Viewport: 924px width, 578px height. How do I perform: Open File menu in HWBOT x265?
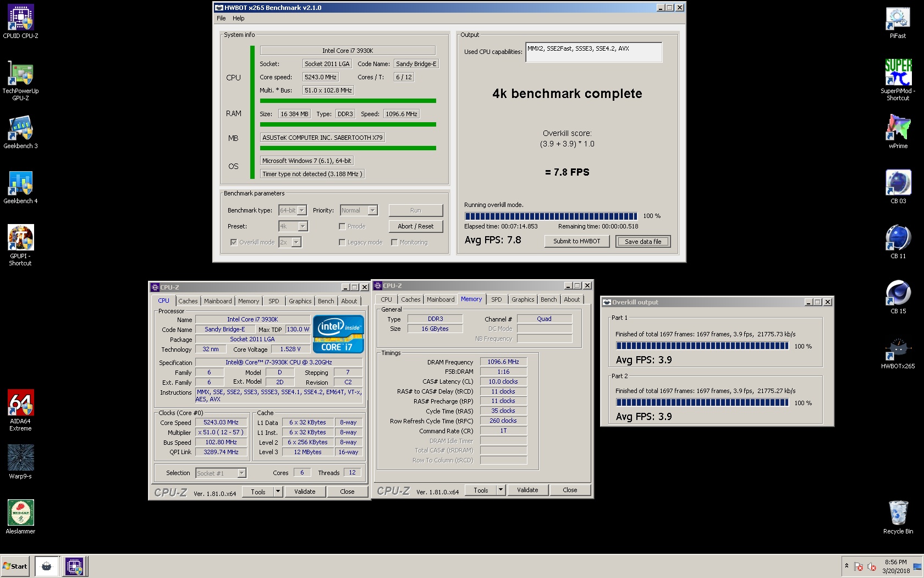click(221, 18)
